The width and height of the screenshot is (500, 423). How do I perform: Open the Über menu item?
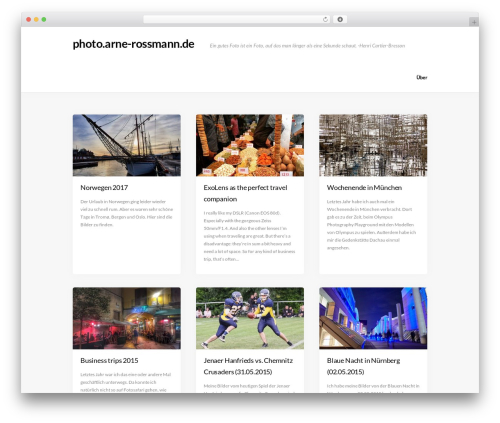point(422,77)
